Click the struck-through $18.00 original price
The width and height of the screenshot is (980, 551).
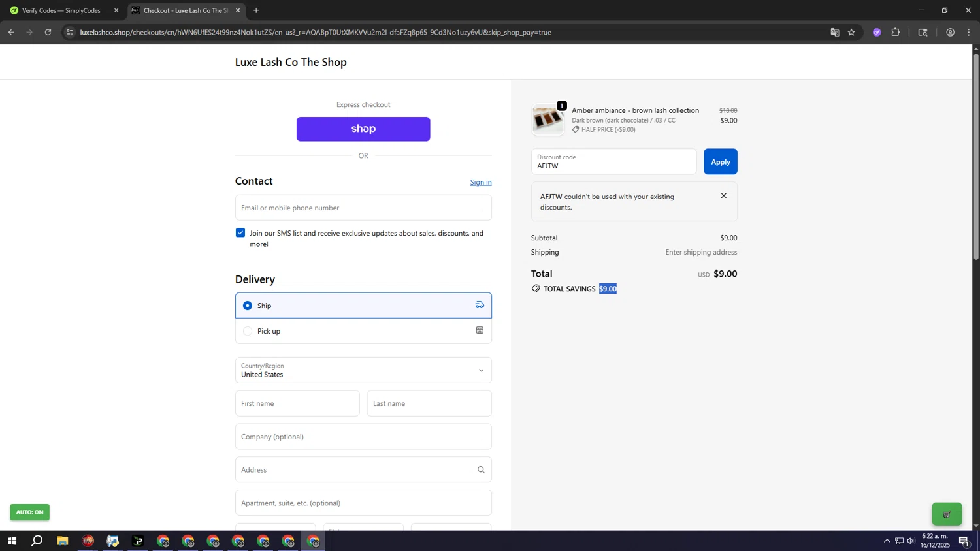click(728, 110)
